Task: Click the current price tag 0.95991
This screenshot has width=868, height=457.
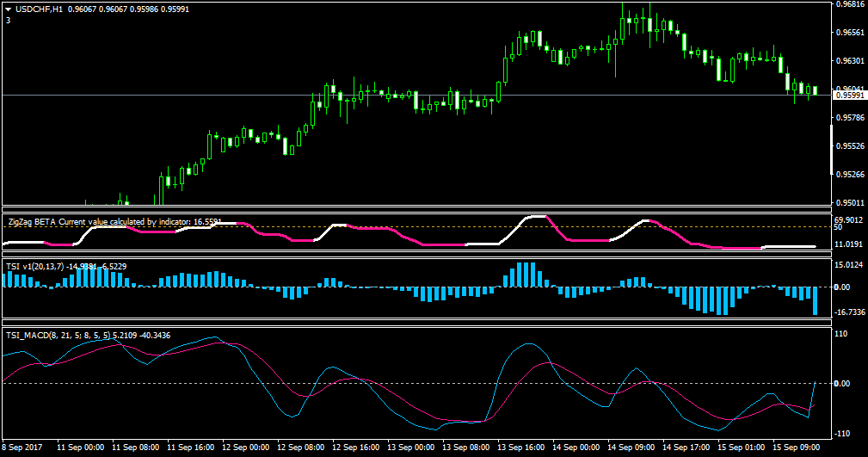Action: [850, 96]
